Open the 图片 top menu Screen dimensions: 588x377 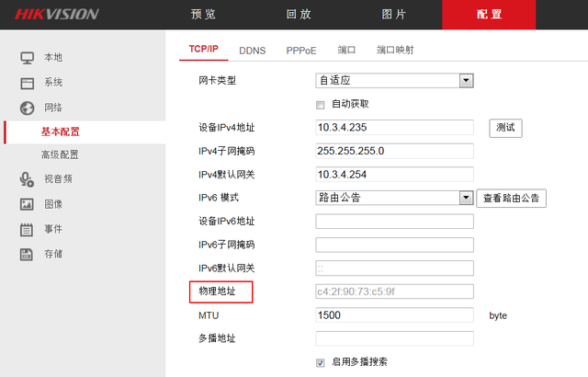(394, 15)
